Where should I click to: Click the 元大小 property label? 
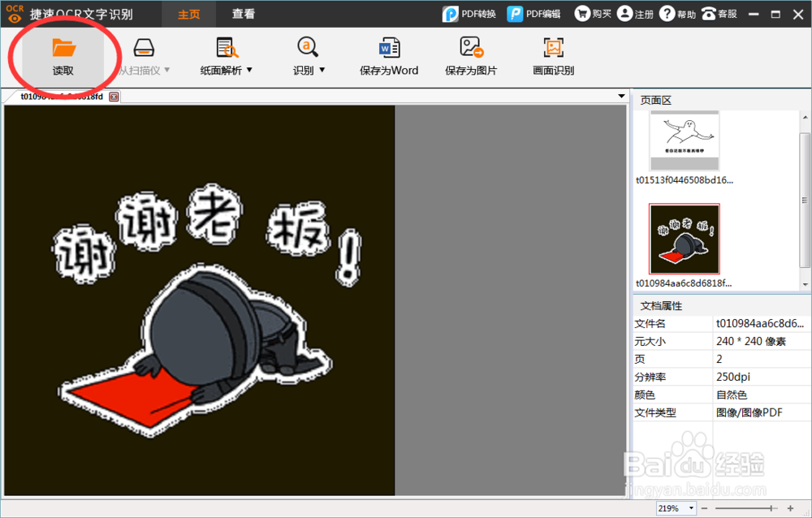pos(650,341)
